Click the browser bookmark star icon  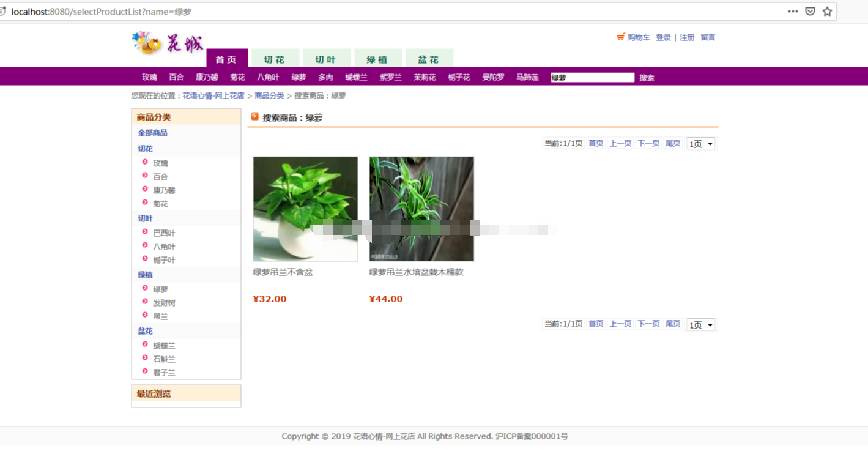(827, 11)
